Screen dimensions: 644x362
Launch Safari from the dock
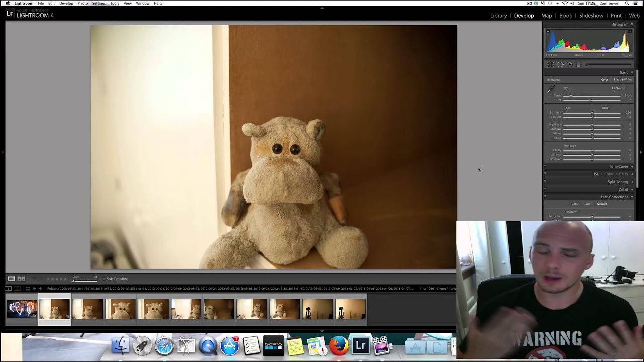[164, 346]
